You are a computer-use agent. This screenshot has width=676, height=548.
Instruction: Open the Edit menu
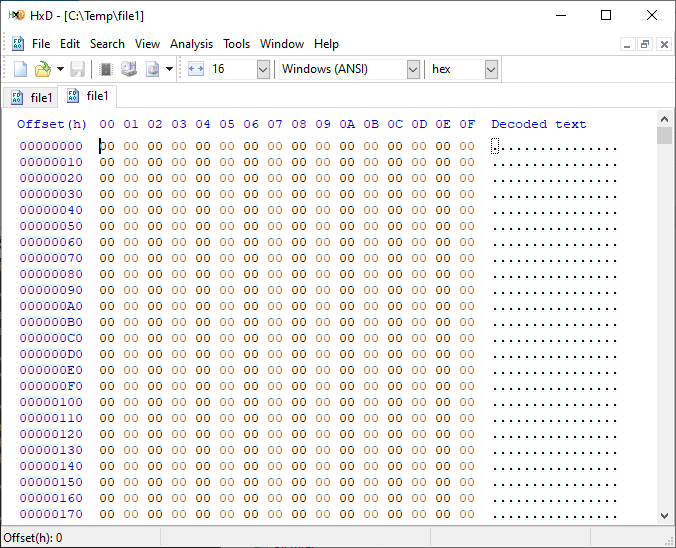(x=70, y=44)
